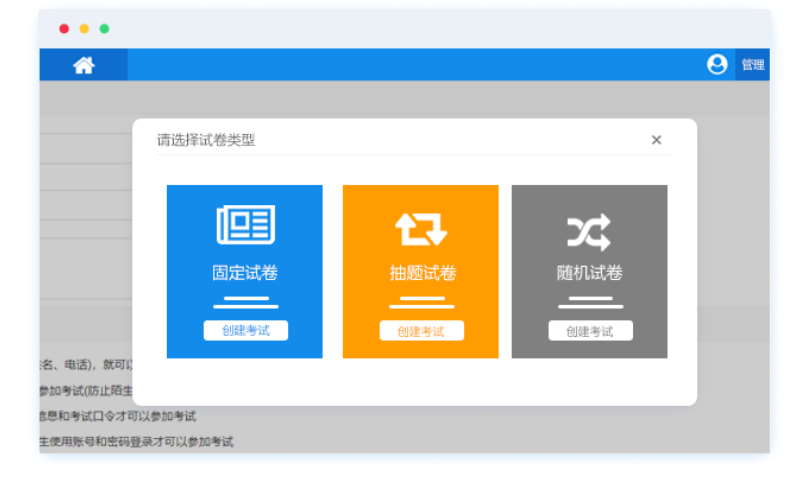Image resolution: width=806 pixels, height=480 pixels.
Task: Select the 随机试卷 title text
Action: click(x=589, y=273)
